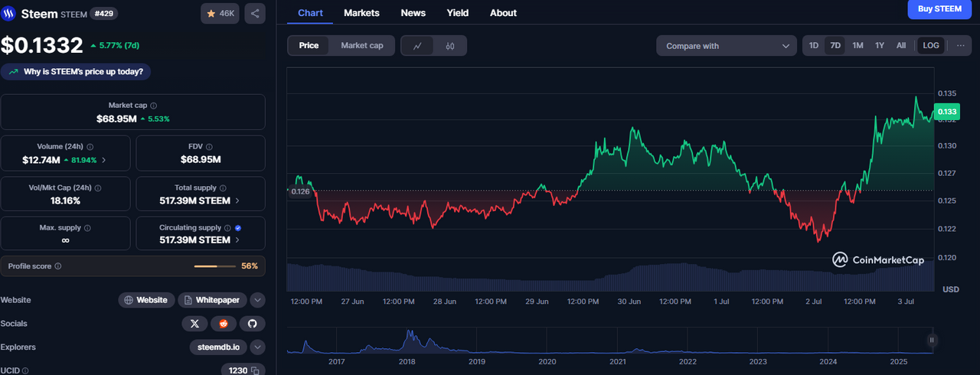Add Steem to watchlist via 46K star
The height and width of the screenshot is (375, 980).
point(220,13)
